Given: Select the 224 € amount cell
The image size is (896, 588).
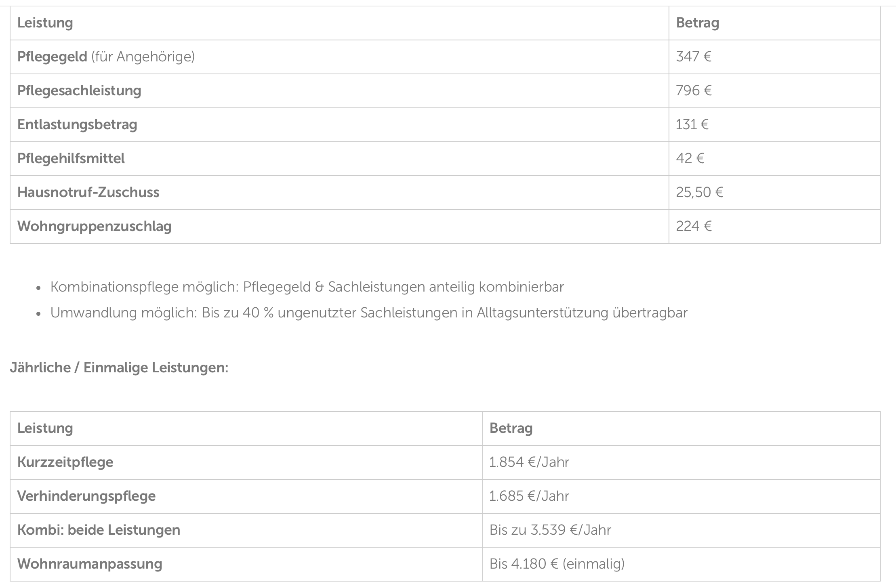Looking at the screenshot, I should point(693,226).
